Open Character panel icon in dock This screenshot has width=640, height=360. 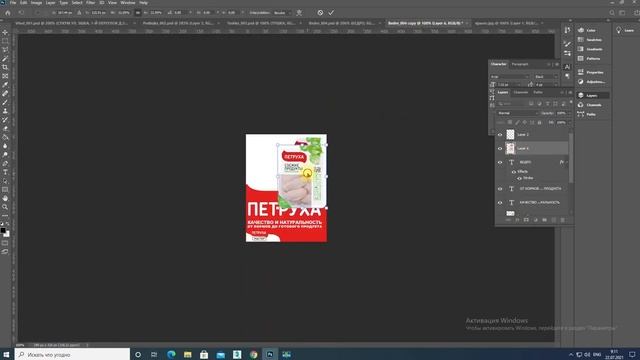coord(567,67)
